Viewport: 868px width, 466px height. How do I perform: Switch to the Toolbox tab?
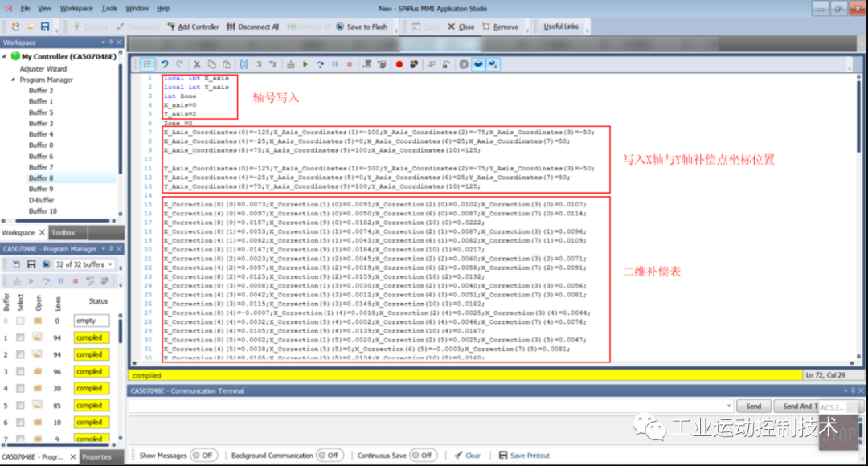pos(63,233)
